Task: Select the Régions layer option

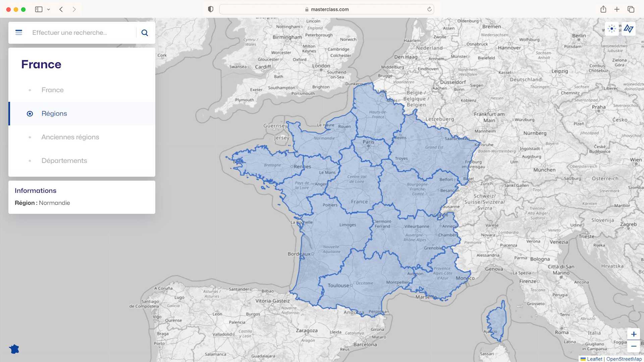Action: coord(54,114)
